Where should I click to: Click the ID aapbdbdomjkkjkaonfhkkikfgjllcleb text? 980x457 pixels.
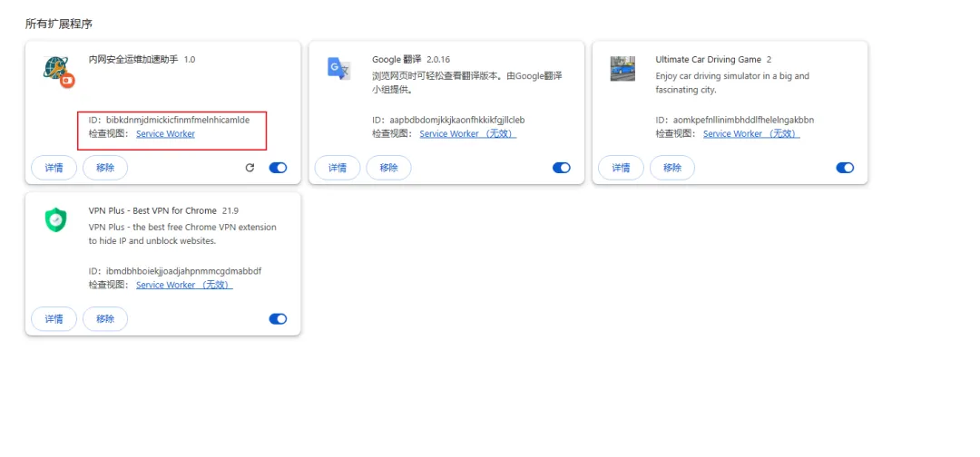click(448, 120)
